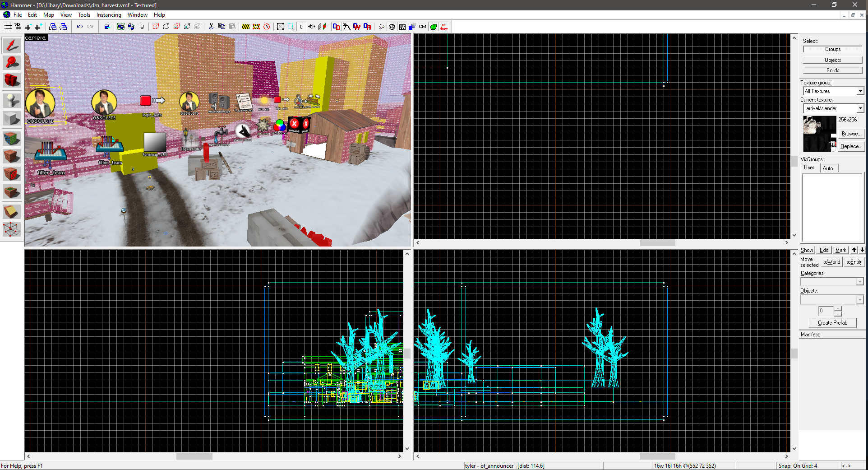Select the Apply Decals tool
The image size is (868, 470).
click(12, 174)
